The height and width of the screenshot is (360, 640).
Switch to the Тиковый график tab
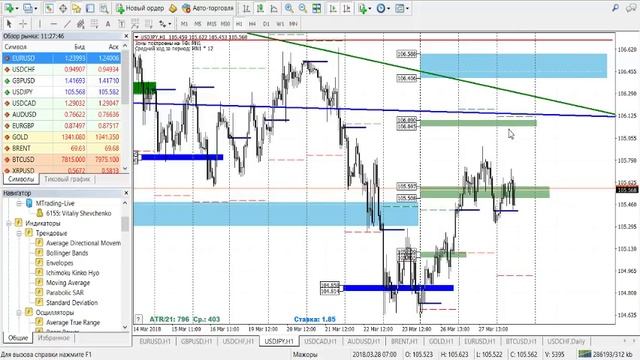67,179
